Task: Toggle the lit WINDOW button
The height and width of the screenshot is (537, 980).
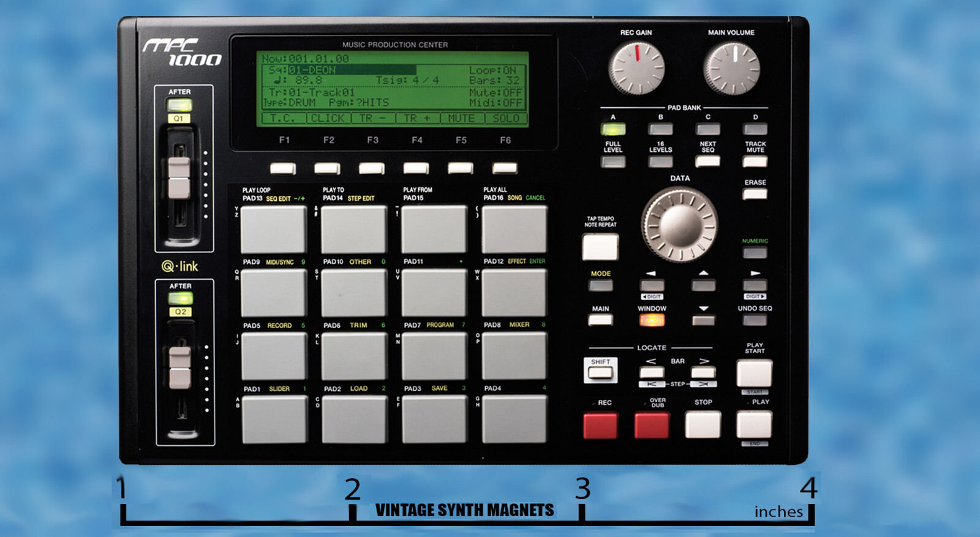Action: [x=652, y=320]
